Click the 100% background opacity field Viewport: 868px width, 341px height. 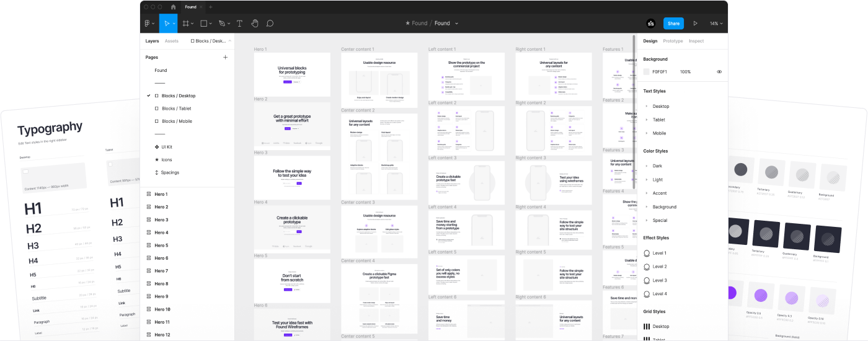click(685, 72)
